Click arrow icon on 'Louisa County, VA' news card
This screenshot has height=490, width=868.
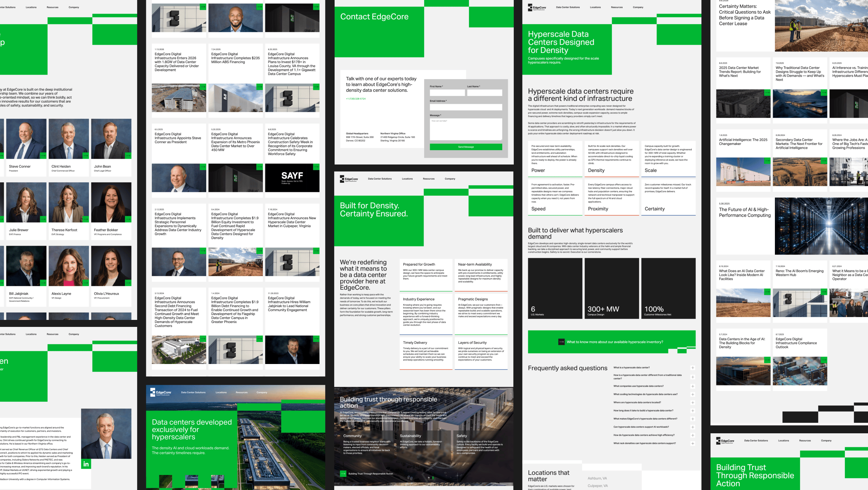[316, 87]
